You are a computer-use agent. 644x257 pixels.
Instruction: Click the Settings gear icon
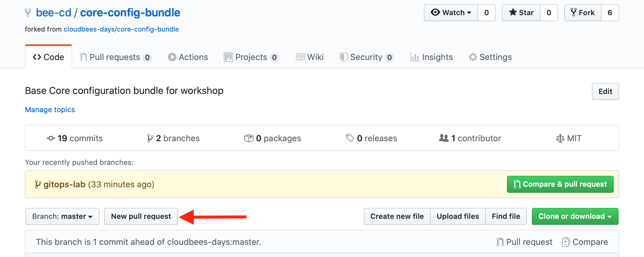click(473, 57)
